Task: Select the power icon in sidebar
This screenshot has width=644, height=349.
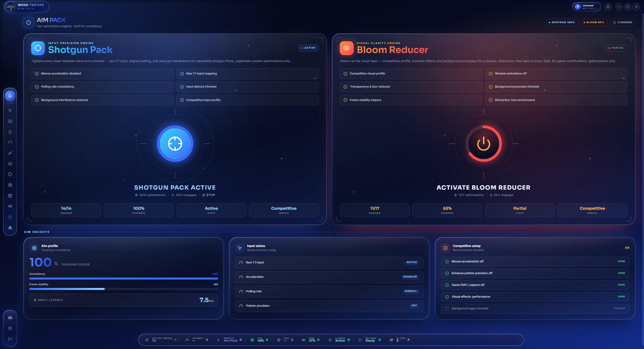Action: 10,217
